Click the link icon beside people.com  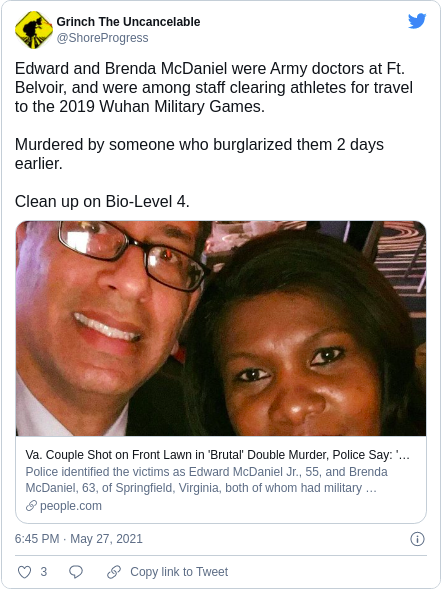[x=31, y=506]
